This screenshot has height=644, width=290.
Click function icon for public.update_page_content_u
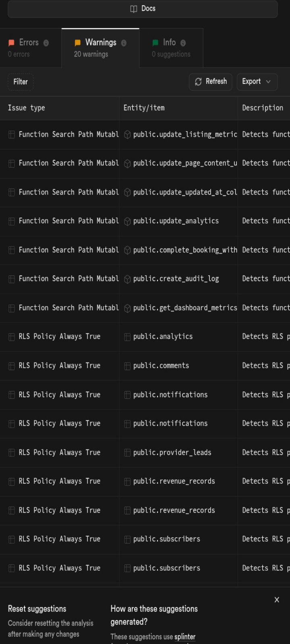pyautogui.click(x=127, y=164)
